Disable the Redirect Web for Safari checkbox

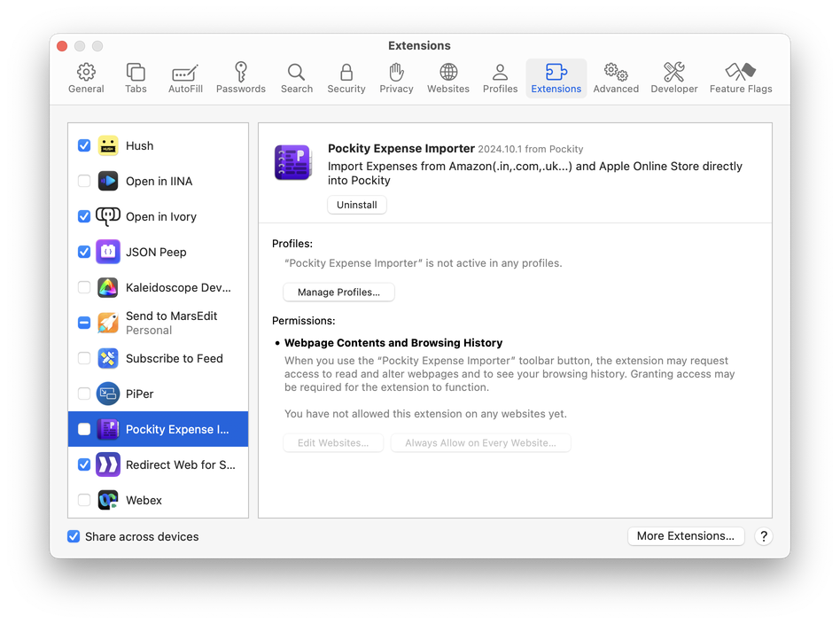pos(84,464)
